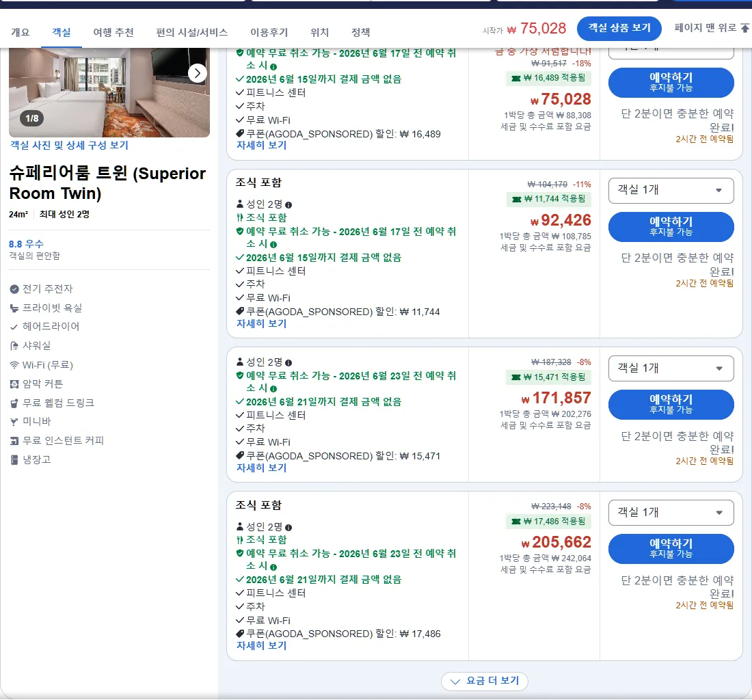752x700 pixels.
Task: Click the ₩ 11,744 적용됨 coupon badge
Action: point(549,199)
